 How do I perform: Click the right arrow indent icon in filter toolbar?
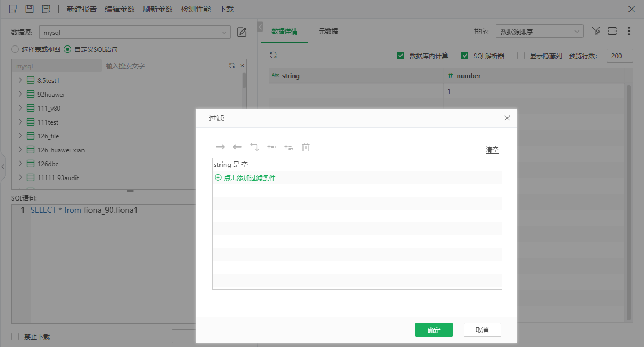coord(220,146)
